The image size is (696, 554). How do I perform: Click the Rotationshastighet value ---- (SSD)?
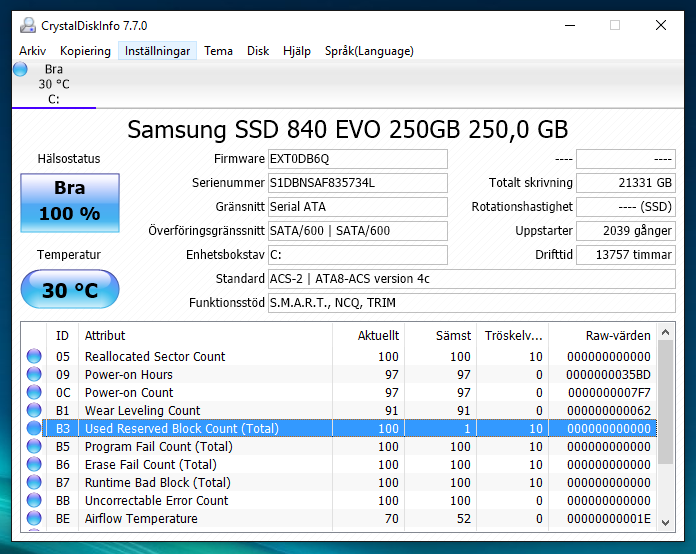pyautogui.click(x=626, y=207)
